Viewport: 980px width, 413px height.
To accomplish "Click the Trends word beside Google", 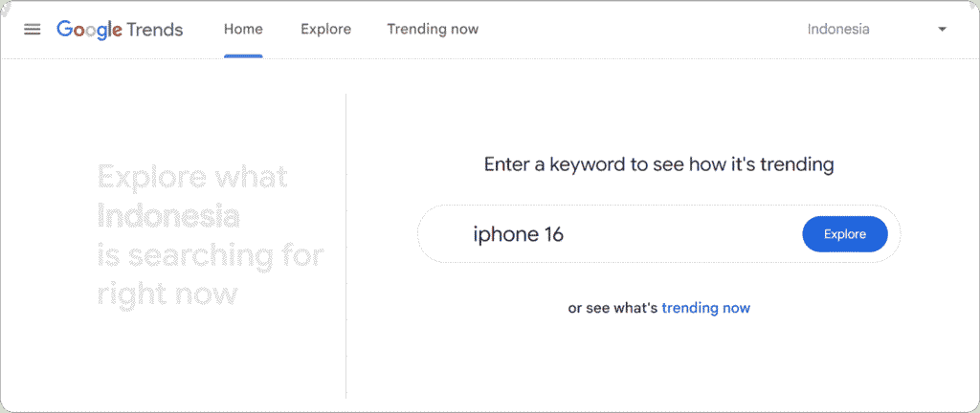I will tap(155, 30).
